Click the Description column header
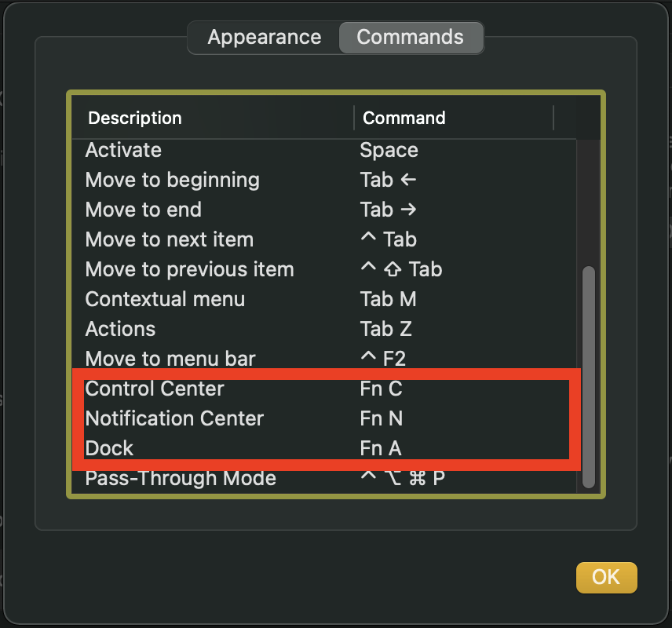Viewport: 672px width, 628px height. 135,119
